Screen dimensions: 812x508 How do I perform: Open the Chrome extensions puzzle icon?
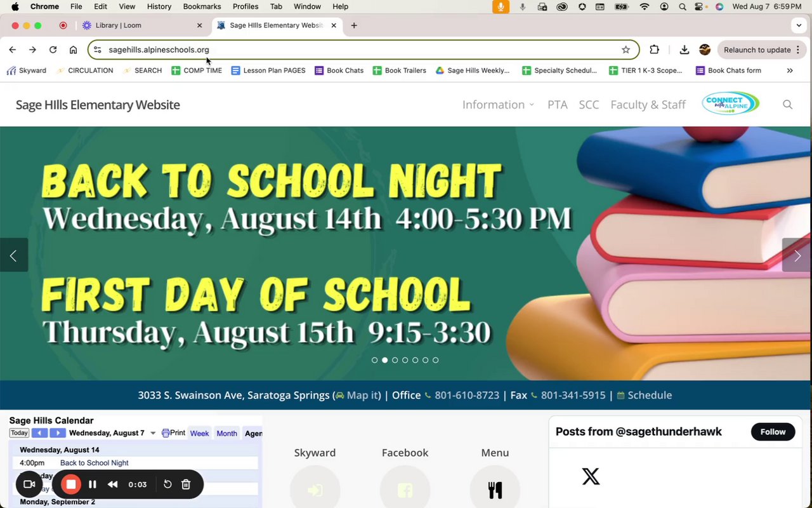(x=655, y=50)
